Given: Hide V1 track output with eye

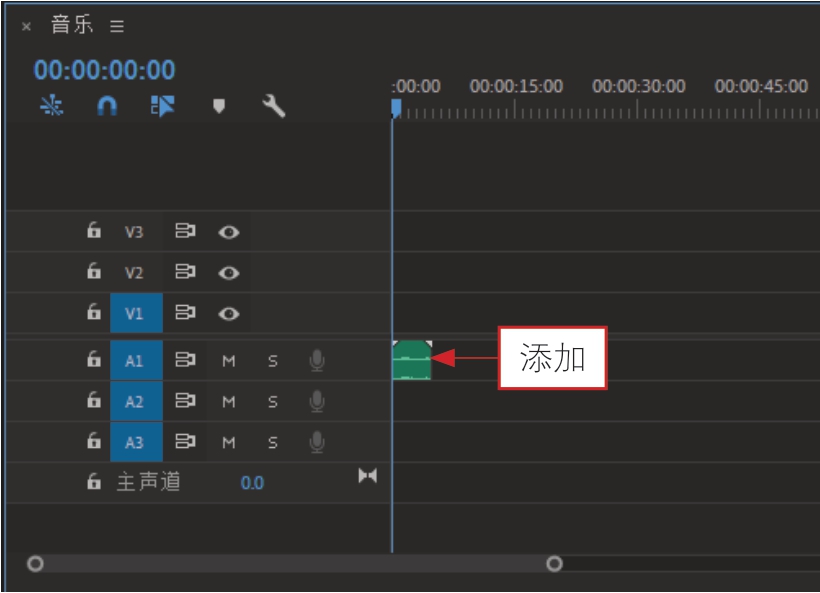Looking at the screenshot, I should pos(229,313).
